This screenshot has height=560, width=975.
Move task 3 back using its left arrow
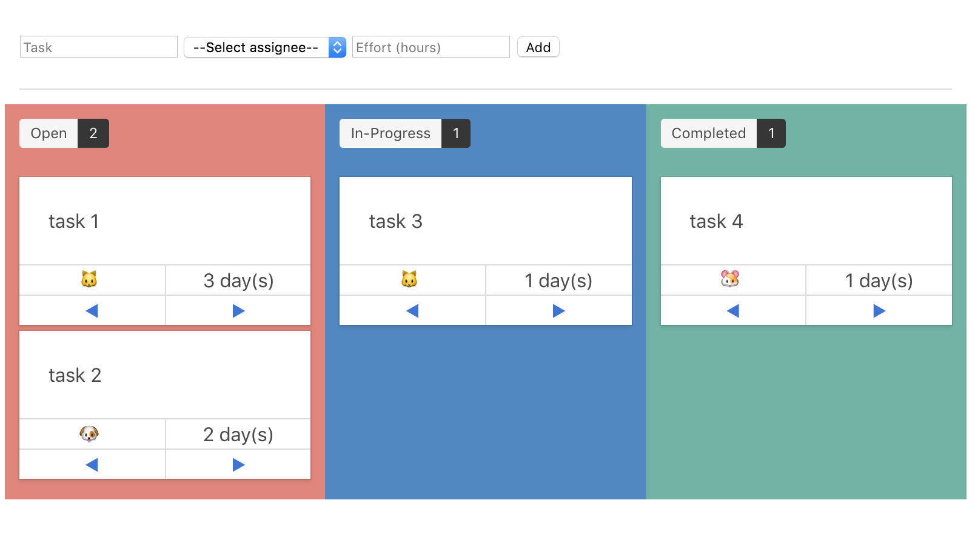point(412,310)
